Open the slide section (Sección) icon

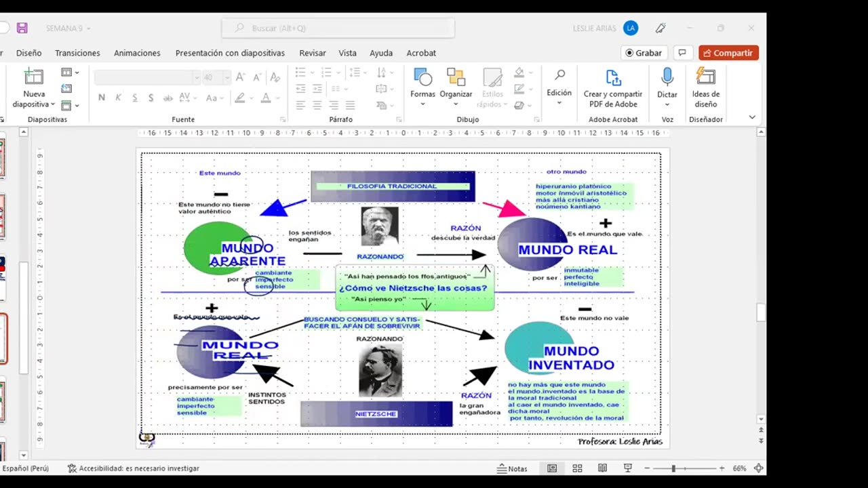(66, 105)
